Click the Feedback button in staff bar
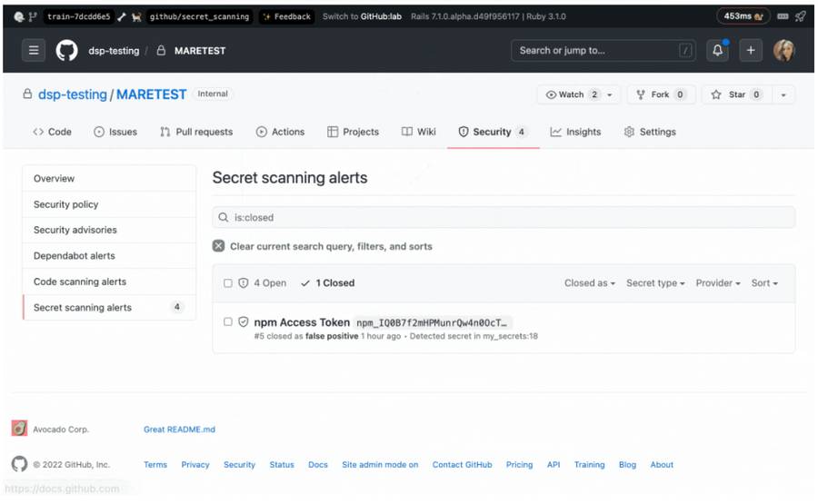Screen dimensions: 818x504 pos(287,16)
